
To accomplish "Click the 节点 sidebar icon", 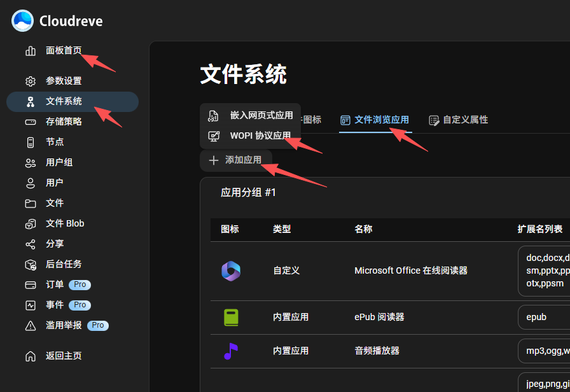I will click(30, 142).
